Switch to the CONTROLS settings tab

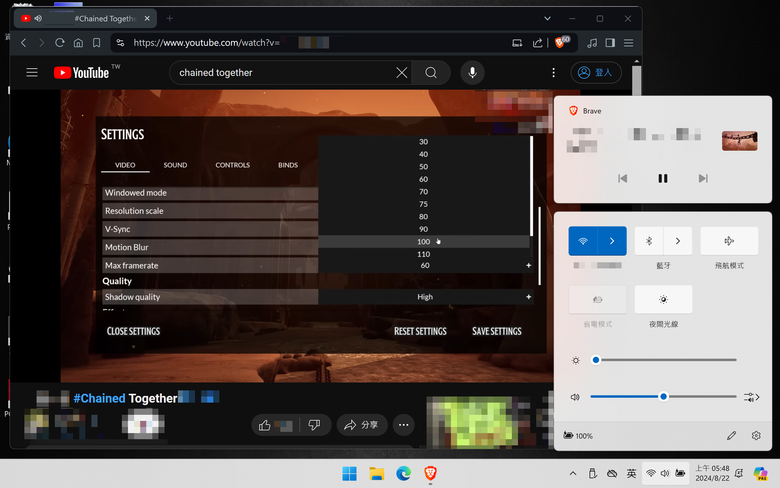click(x=232, y=165)
